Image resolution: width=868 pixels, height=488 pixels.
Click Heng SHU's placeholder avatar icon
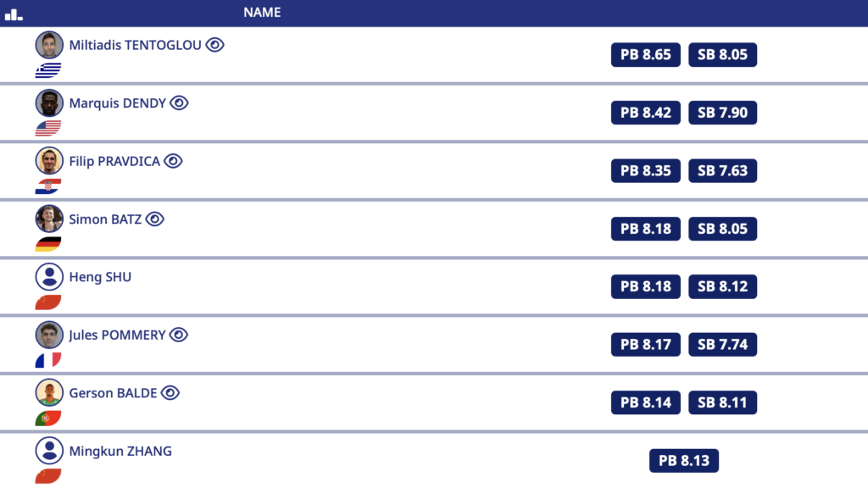coord(49,277)
